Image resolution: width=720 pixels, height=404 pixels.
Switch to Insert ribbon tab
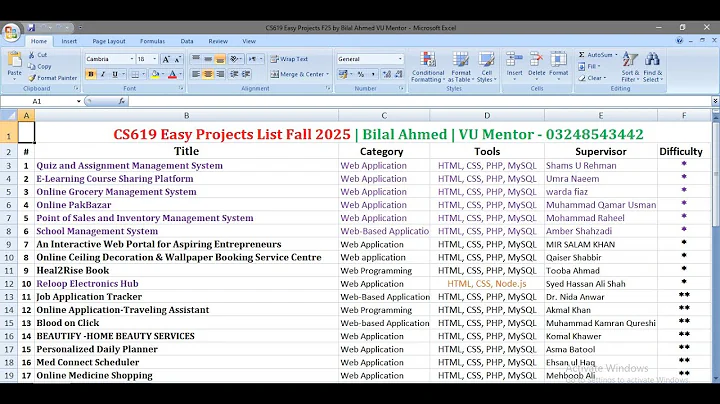click(69, 41)
